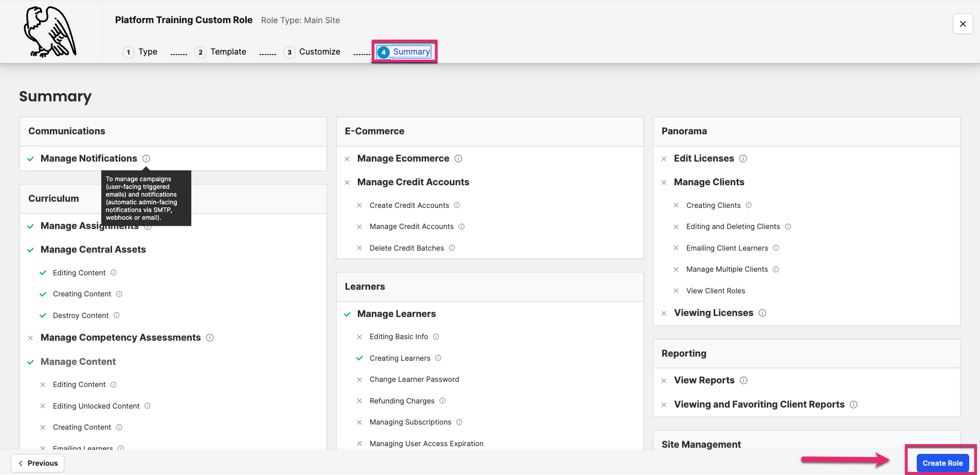Click the Manage Credit Accounts bold heading
The image size is (980, 475).
coord(413,182)
